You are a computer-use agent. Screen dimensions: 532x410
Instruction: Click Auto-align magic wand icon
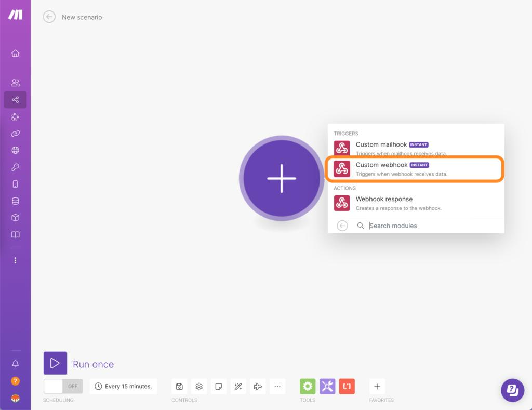point(238,387)
